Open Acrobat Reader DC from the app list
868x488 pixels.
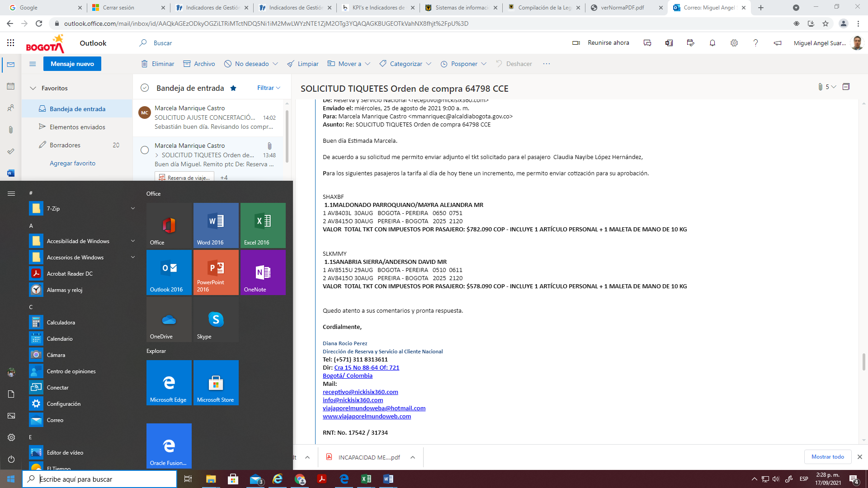(70, 273)
